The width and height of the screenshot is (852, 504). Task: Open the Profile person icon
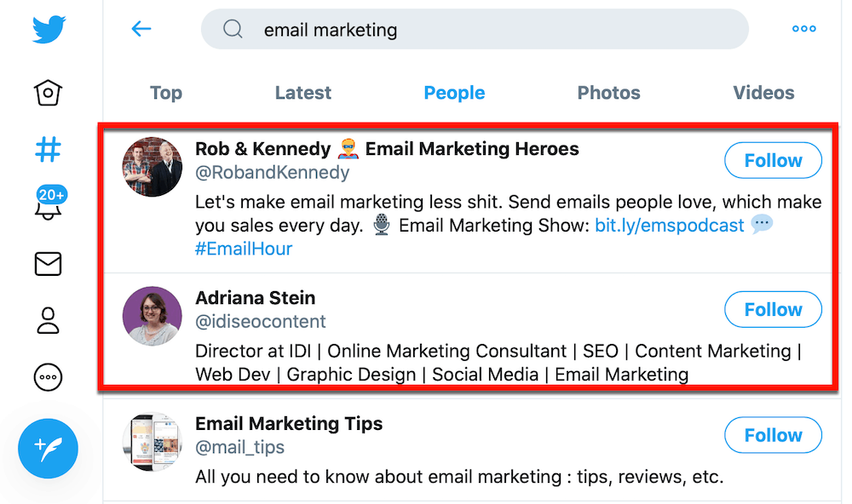point(49,321)
